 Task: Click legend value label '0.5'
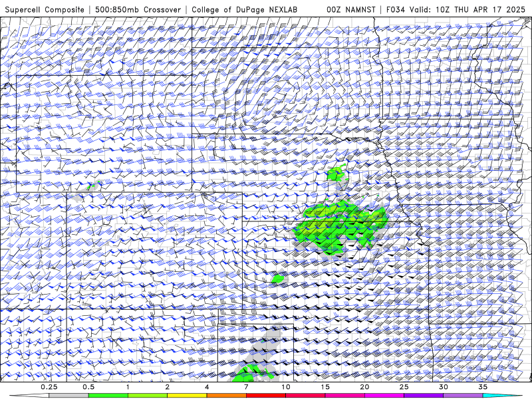88,387
